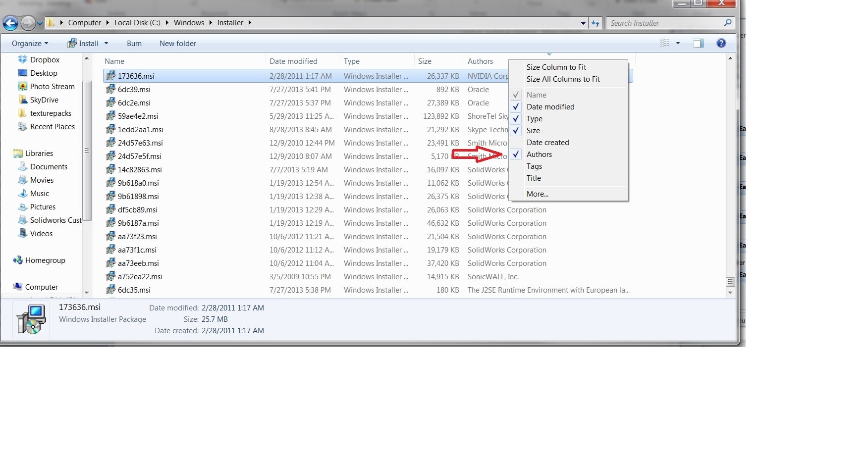Image resolution: width=868 pixels, height=459 pixels.
Task: Expand the Install button dropdown arrow
Action: [106, 44]
